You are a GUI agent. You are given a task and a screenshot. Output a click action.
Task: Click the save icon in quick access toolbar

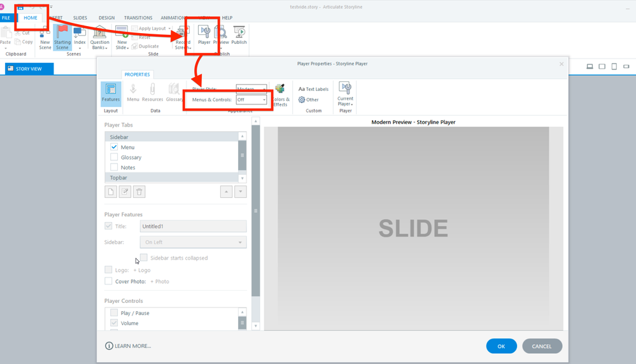pyautogui.click(x=20, y=7)
